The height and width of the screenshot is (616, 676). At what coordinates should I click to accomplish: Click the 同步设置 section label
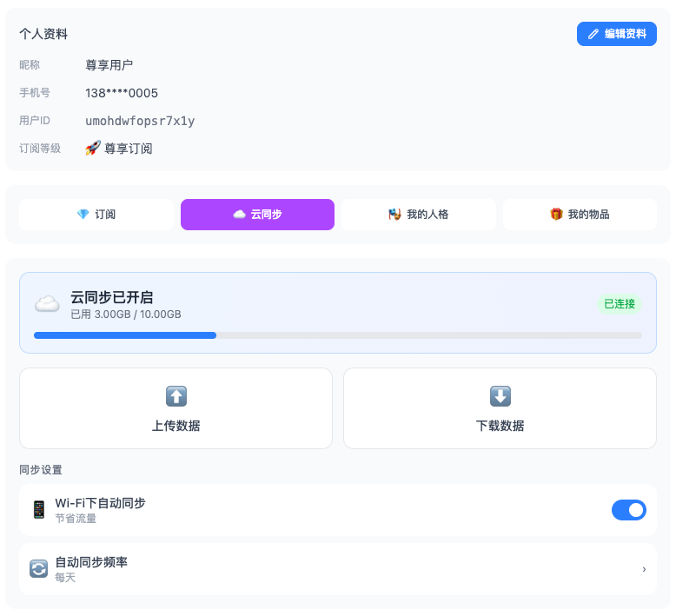(x=41, y=470)
